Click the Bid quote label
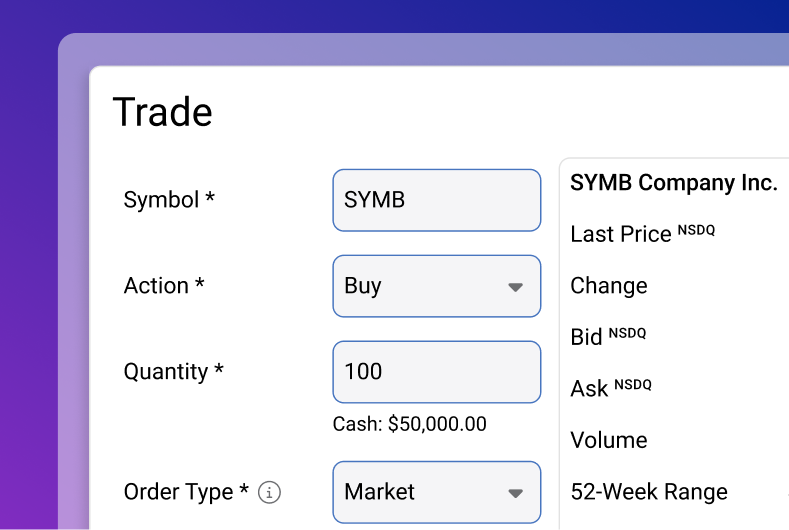The width and height of the screenshot is (789, 530). [x=586, y=337]
